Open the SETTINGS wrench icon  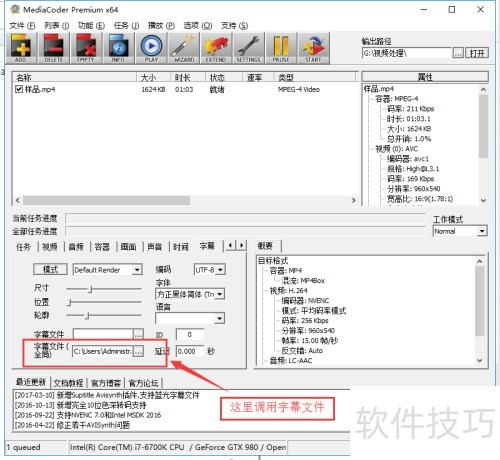coord(248,48)
